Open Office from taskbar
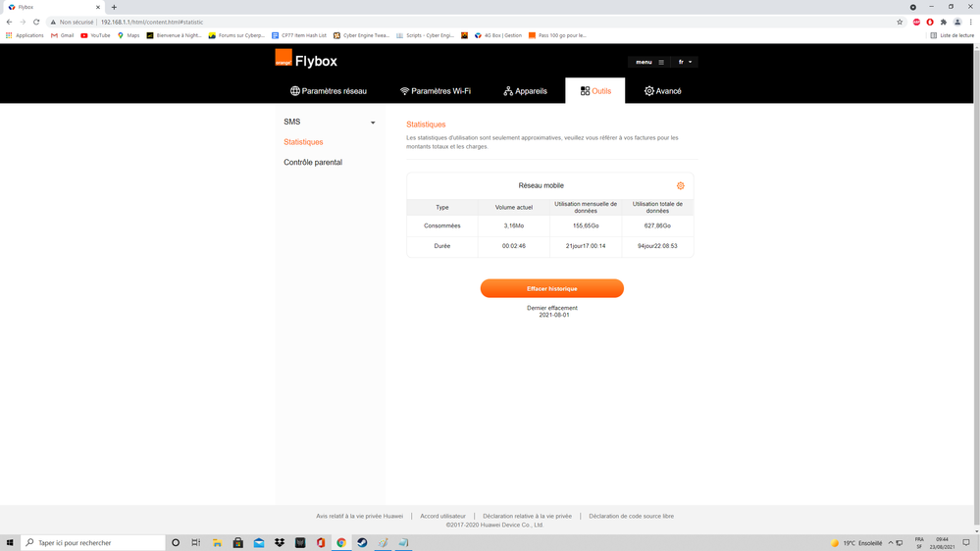 click(x=321, y=543)
